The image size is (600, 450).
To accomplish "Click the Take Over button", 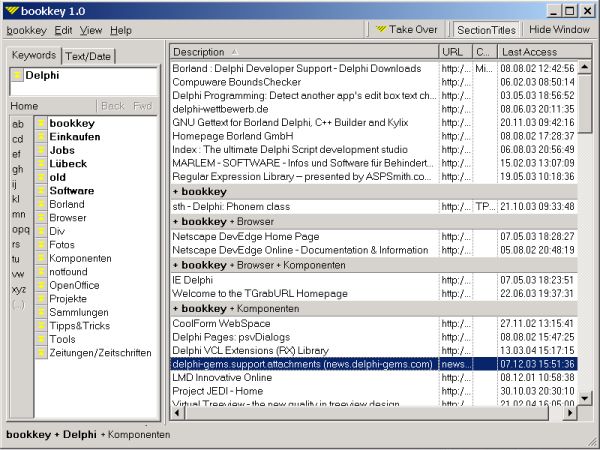I will coord(407,29).
